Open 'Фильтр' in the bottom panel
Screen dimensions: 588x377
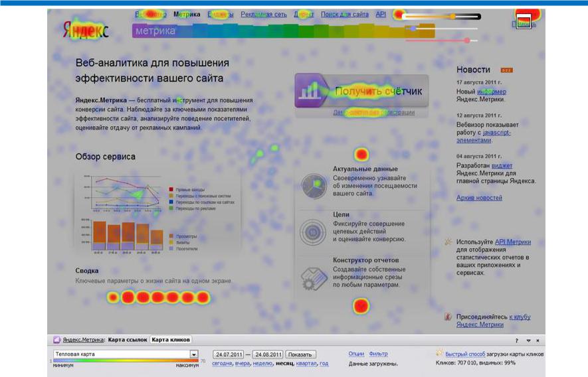coord(378,354)
